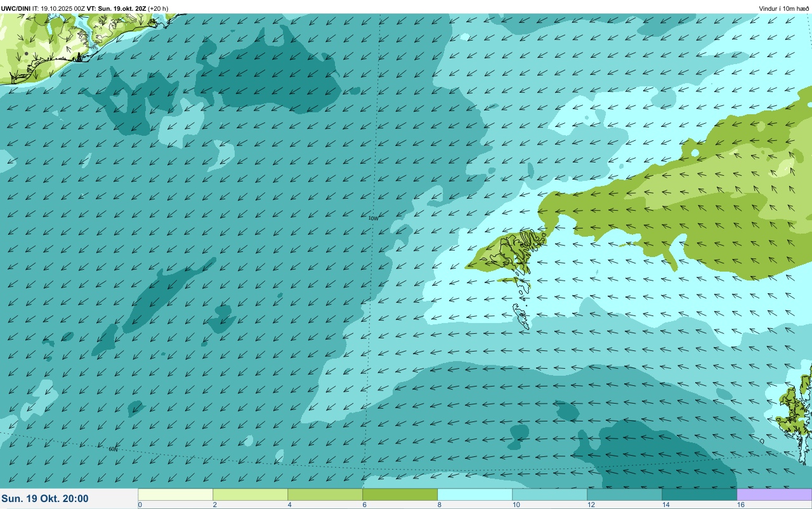Click the legend value '0'
Viewport: 812px width, 509px height.
pyautogui.click(x=140, y=505)
